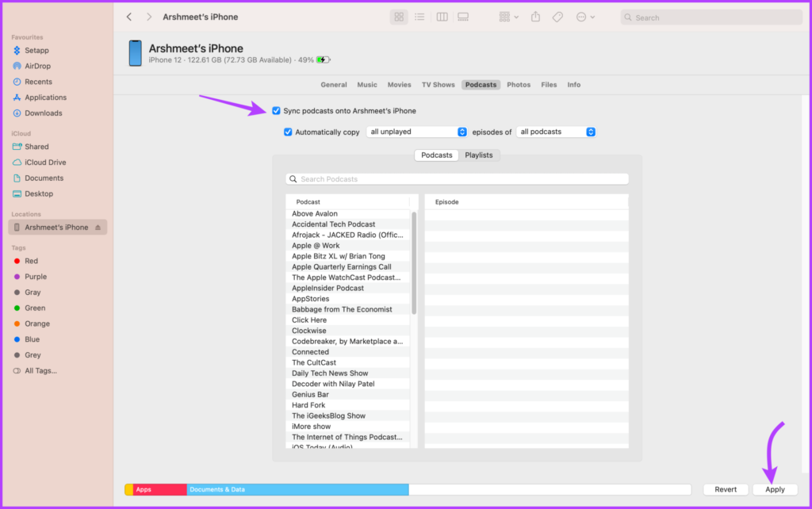Screen dimensions: 812x509
Task: Click the tag icon in toolbar
Action: click(x=557, y=17)
